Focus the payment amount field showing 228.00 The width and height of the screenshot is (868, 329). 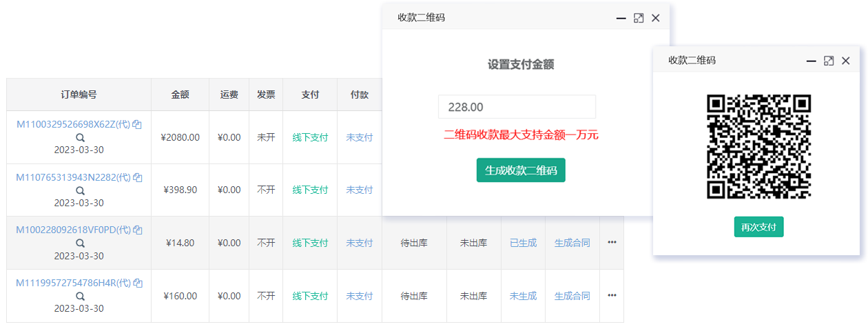517,107
